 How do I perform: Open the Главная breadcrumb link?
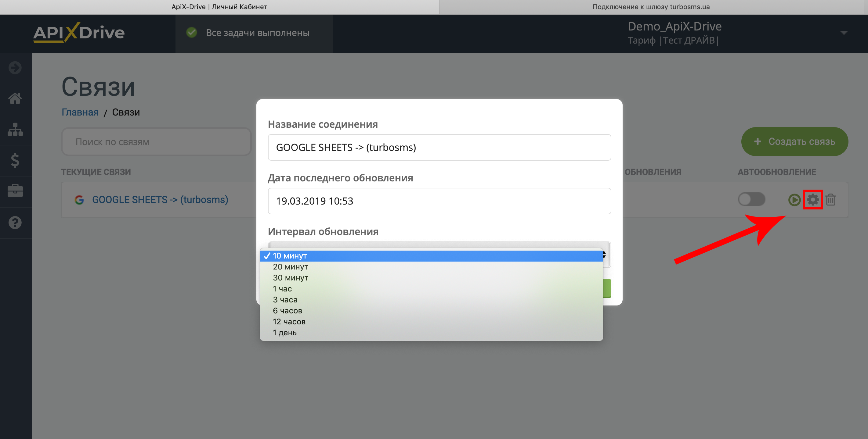click(x=80, y=112)
